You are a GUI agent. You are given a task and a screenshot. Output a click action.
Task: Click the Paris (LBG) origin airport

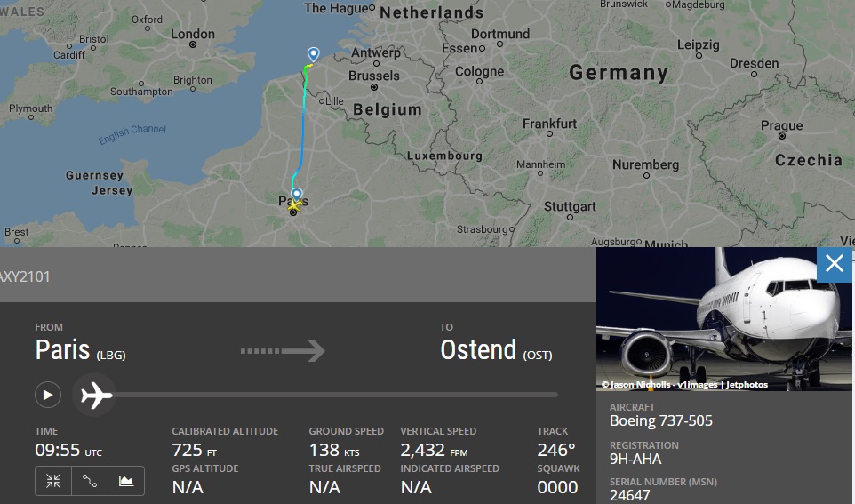80,350
